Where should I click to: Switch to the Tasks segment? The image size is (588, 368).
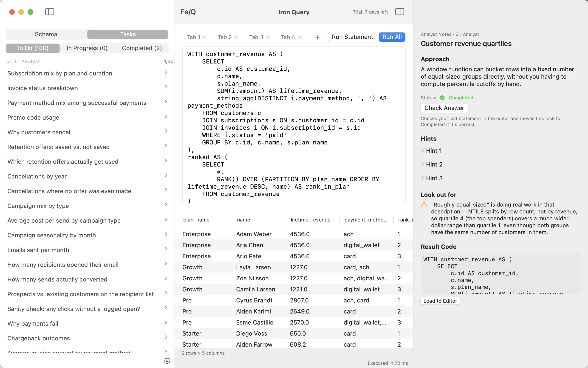click(x=128, y=34)
